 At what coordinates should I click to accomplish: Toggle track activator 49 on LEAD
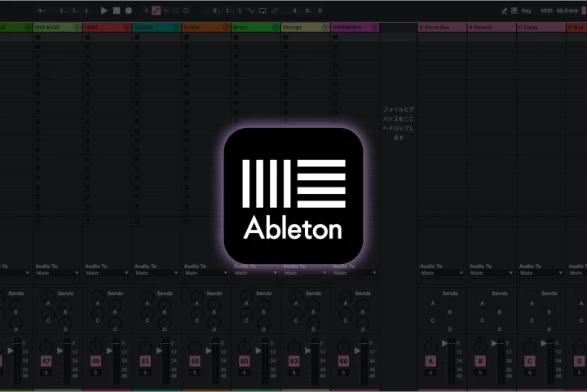point(96,361)
